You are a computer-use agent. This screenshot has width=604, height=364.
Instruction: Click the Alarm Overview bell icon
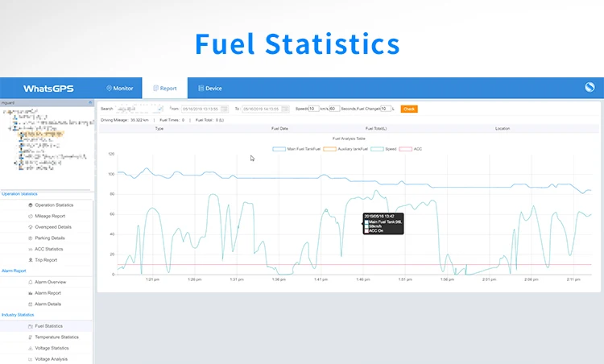[x=31, y=282]
